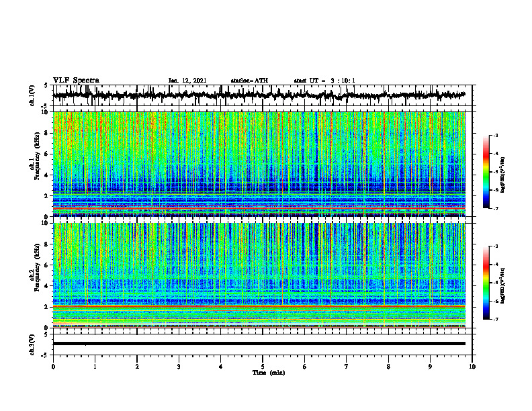Click the "8" frequency tick of ch.2 spectrogram

pos(47,244)
